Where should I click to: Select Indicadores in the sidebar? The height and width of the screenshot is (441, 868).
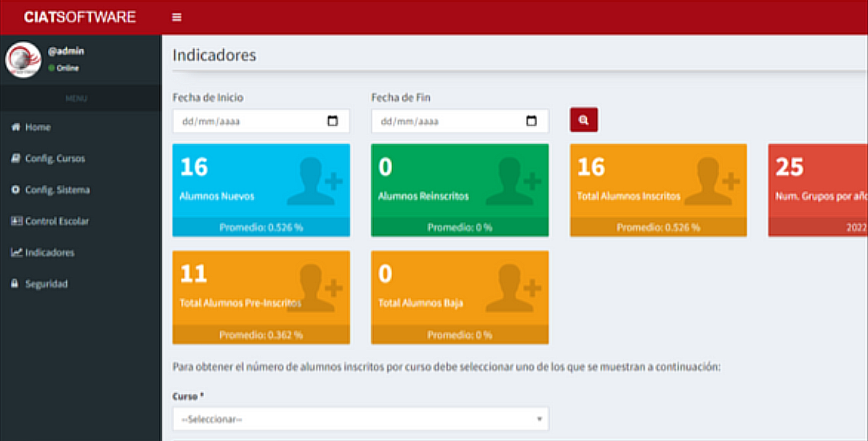tap(49, 252)
